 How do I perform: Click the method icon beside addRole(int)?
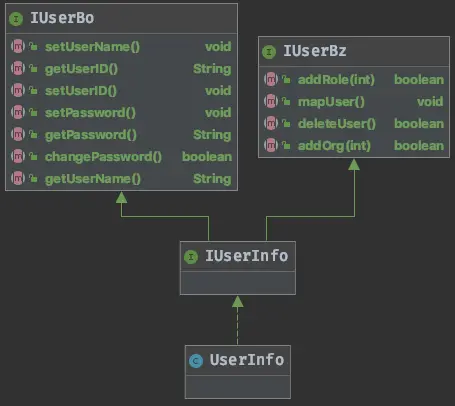pyautogui.click(x=271, y=79)
